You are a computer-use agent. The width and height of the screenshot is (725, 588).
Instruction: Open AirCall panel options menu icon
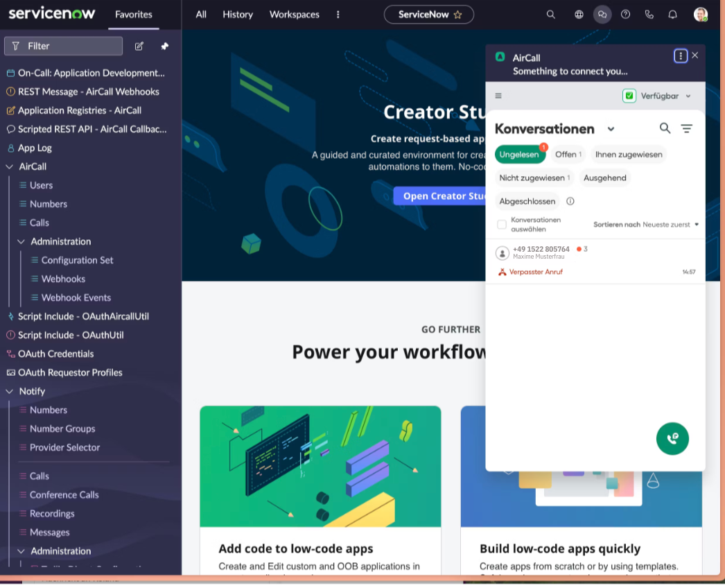(x=680, y=56)
